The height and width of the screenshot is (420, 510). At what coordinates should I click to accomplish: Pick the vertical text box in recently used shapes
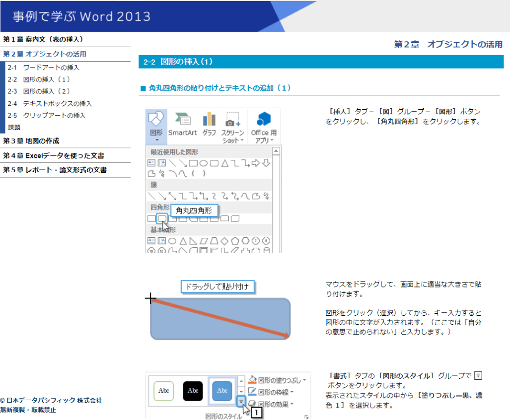coord(162,163)
